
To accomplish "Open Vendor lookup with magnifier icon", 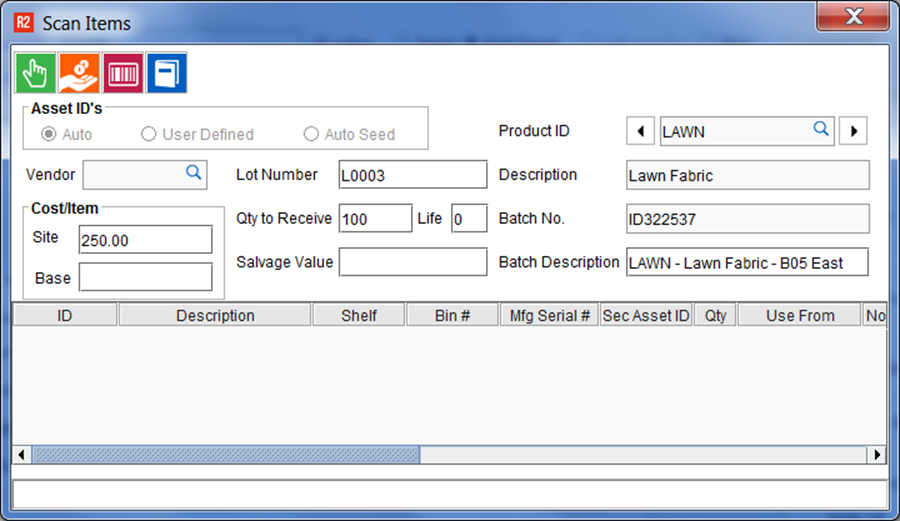I will [x=194, y=173].
